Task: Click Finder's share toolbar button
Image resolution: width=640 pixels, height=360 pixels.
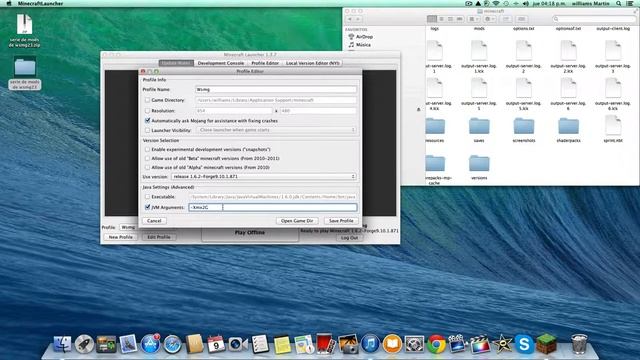Action: [506, 19]
